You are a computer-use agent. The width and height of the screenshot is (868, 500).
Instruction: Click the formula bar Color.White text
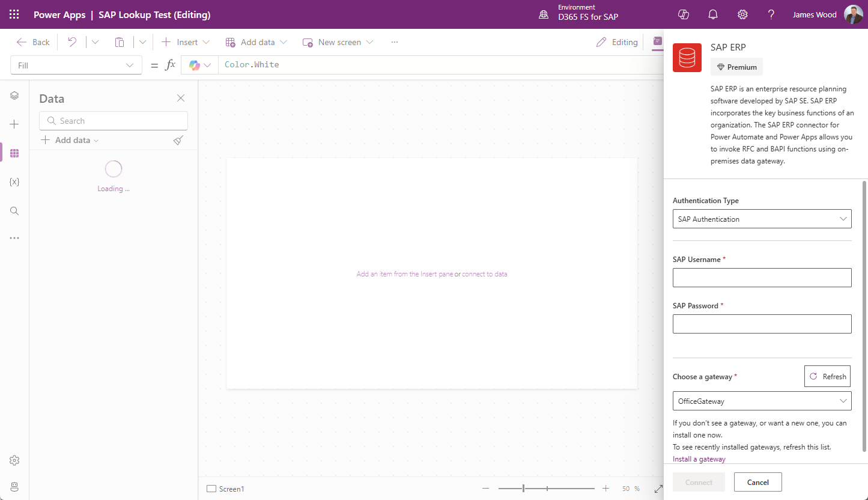252,65
